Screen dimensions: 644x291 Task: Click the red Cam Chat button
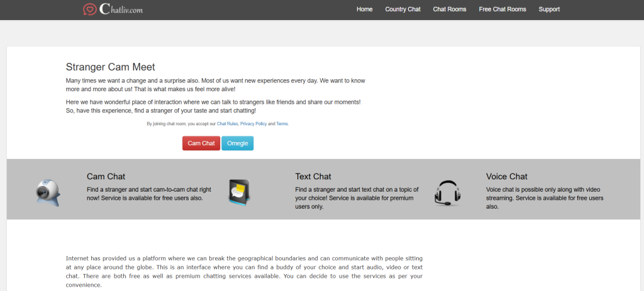click(x=201, y=143)
